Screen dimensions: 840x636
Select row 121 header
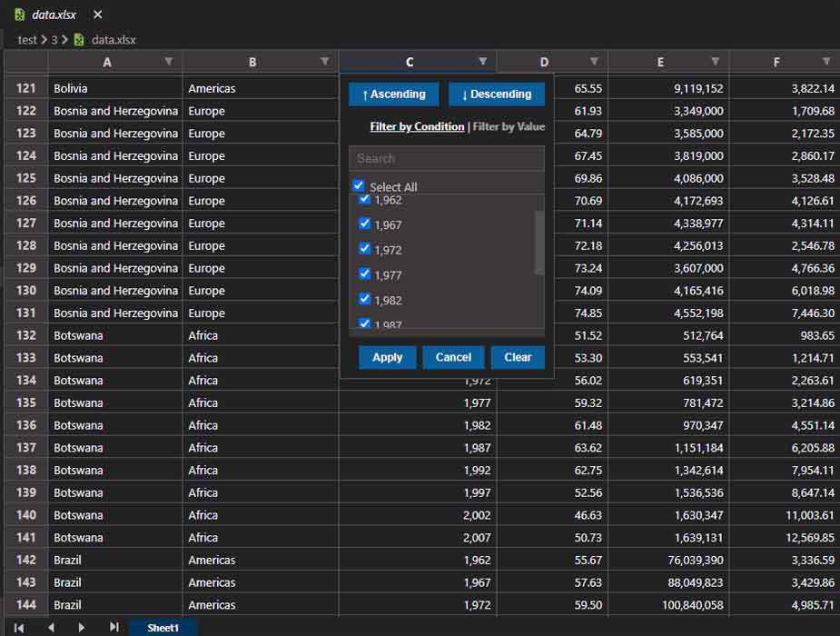(x=25, y=88)
